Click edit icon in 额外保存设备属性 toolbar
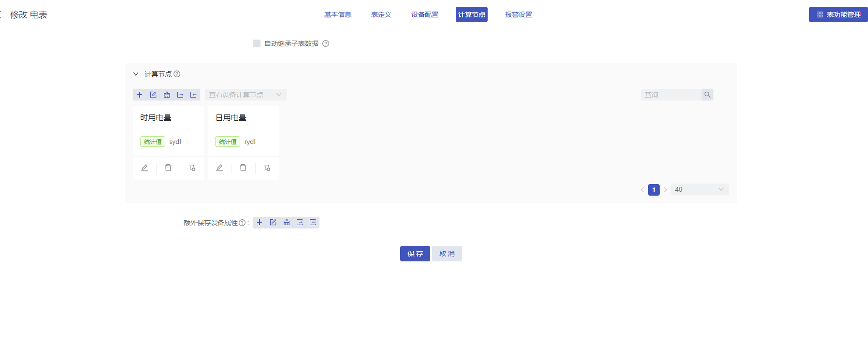868x356 pixels. pos(273,222)
